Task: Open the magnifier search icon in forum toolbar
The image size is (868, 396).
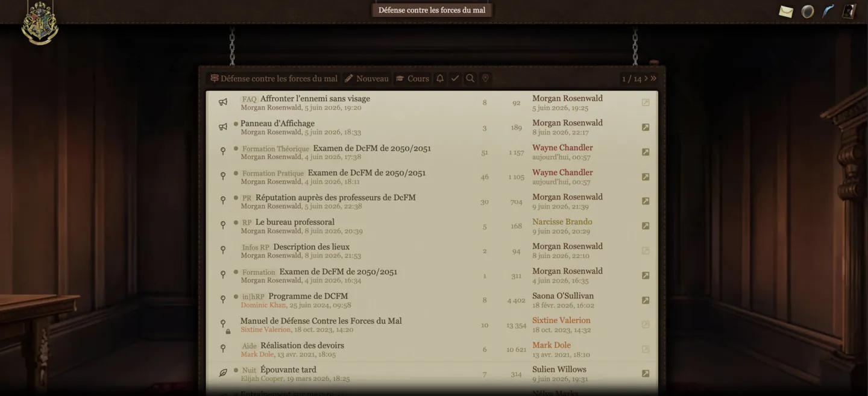Action: 470,78
